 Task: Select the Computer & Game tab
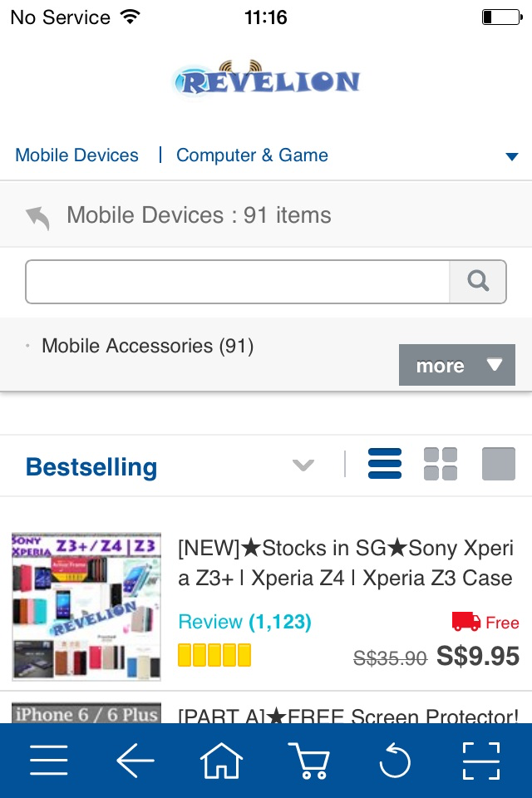coord(252,155)
